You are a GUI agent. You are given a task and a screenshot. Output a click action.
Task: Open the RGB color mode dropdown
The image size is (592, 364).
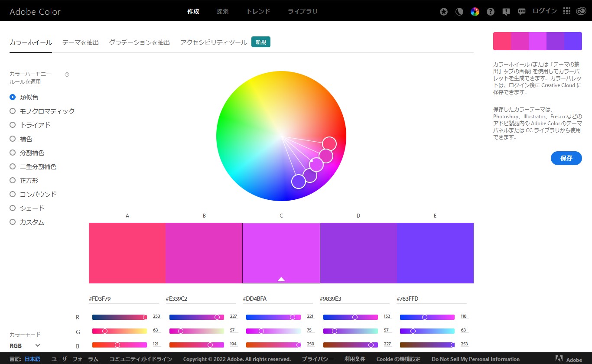[25, 345]
